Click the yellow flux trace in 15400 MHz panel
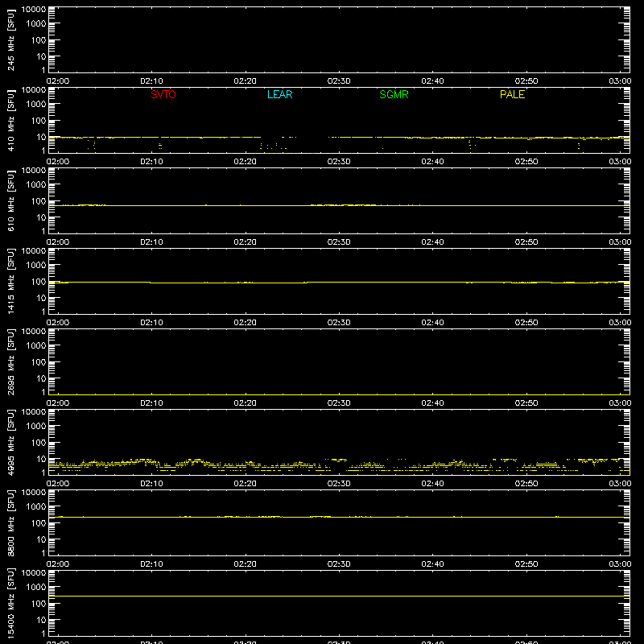Image resolution: width=644 pixels, height=644 pixels. click(x=339, y=596)
